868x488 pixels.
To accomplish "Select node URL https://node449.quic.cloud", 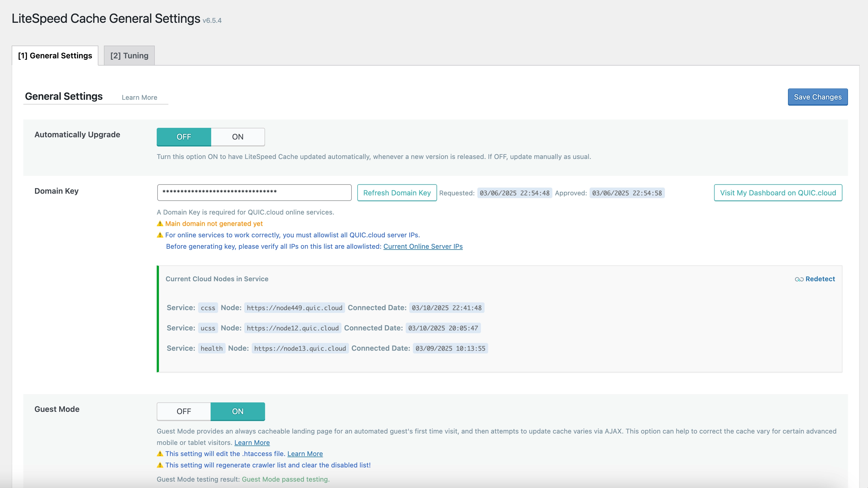I will (x=295, y=308).
